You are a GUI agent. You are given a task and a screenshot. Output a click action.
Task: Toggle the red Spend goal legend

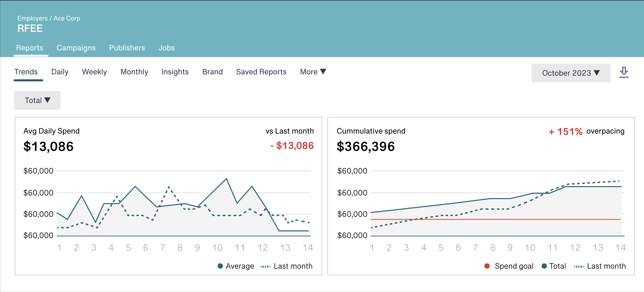[487, 266]
